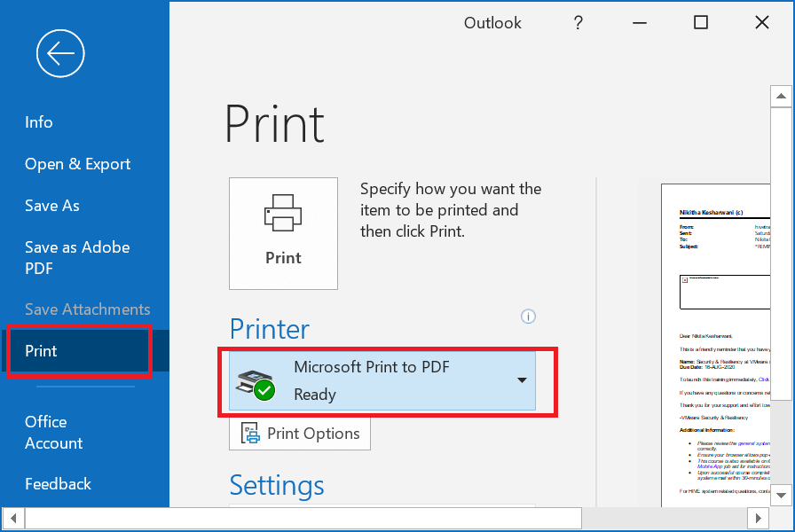Select Print in the left sidebar

click(x=84, y=350)
